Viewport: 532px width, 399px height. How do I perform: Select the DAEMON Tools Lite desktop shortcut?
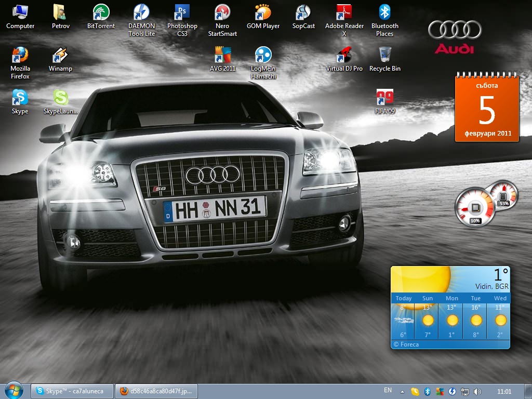point(141,20)
